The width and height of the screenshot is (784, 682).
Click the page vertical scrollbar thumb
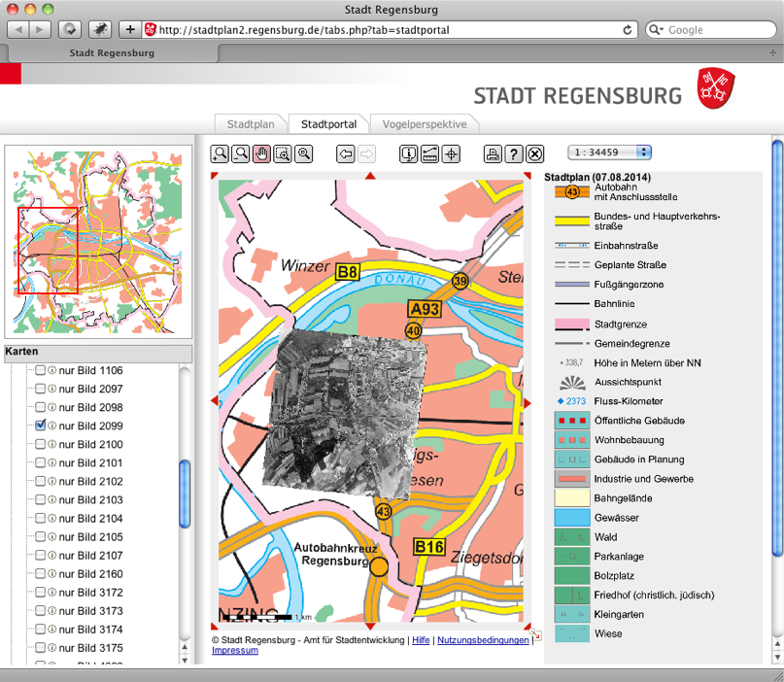tap(777, 349)
